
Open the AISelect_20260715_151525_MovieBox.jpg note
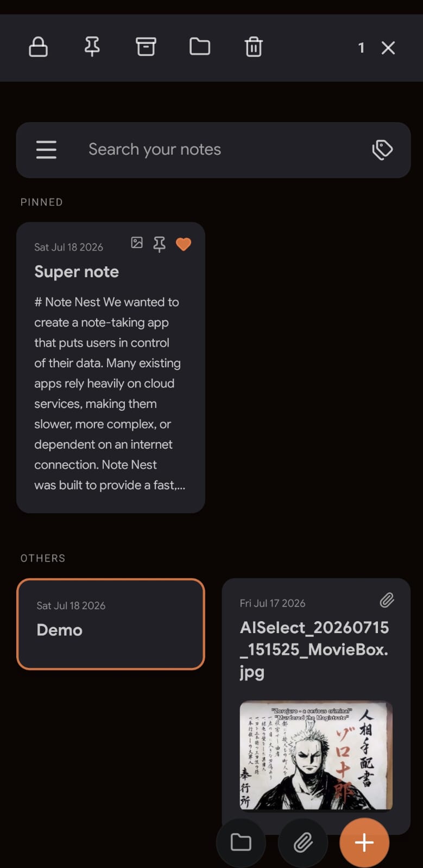tap(316, 649)
